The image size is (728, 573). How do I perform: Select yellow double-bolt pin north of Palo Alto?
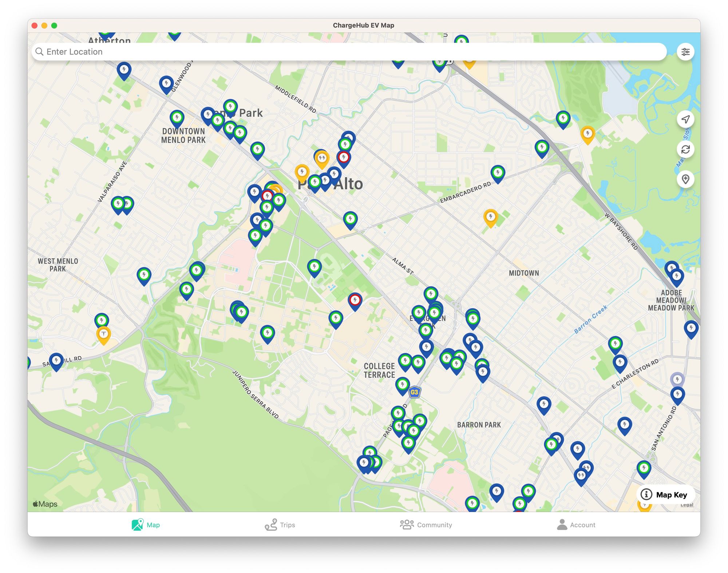322,160
